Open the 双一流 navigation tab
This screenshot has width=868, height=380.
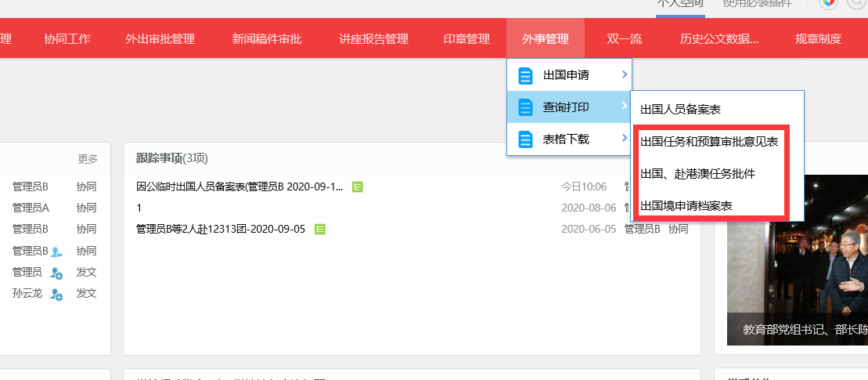coord(624,38)
